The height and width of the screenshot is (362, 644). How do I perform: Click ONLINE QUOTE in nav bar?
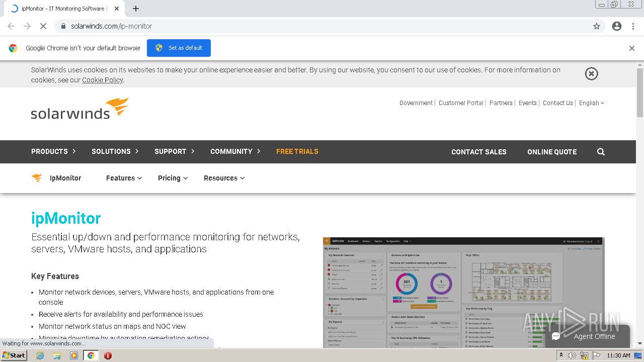pyautogui.click(x=552, y=152)
